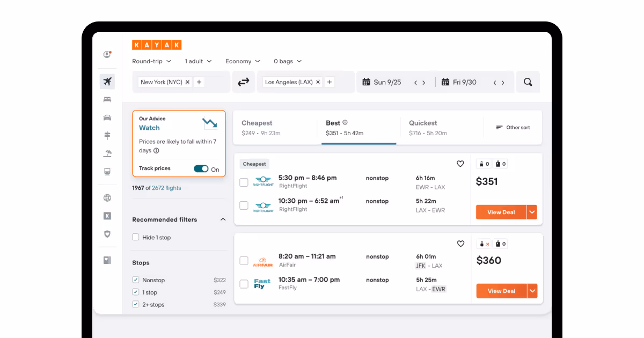The image size is (644, 338).
Task: Select the 10:35 am FastFly flight checkbox
Action: (244, 284)
